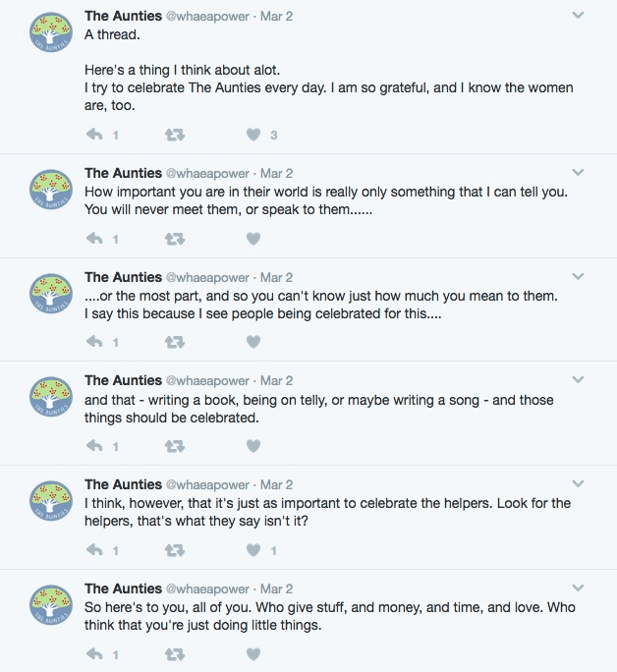Retweet the 'writing a book' tweet

click(175, 446)
